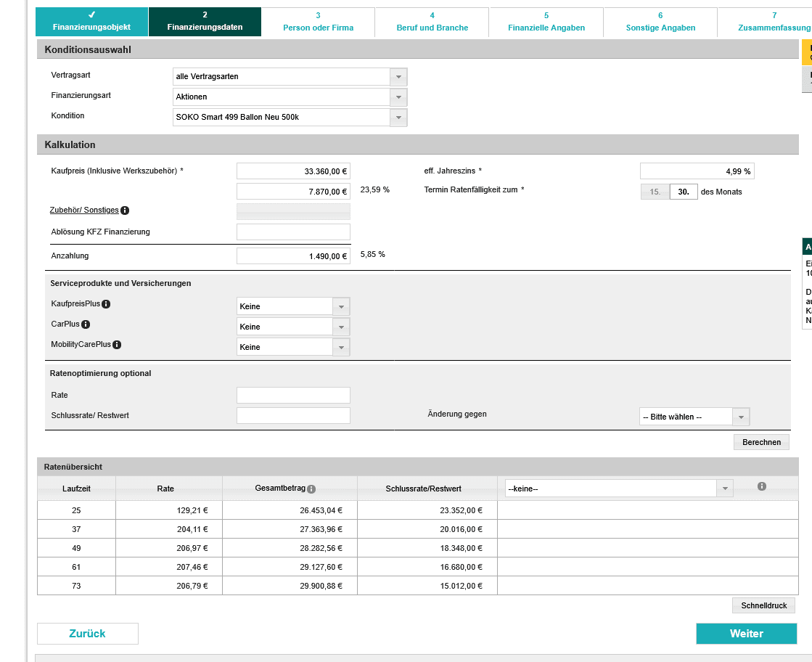812x662 pixels.
Task: Open Zubehör/ Sonstiges link
Action: [x=84, y=210]
